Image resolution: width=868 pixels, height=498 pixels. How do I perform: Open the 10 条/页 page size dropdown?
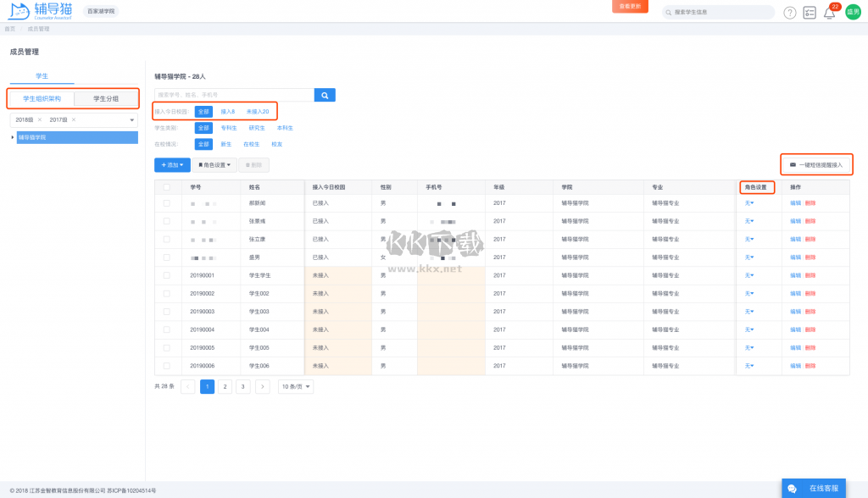[x=296, y=386]
